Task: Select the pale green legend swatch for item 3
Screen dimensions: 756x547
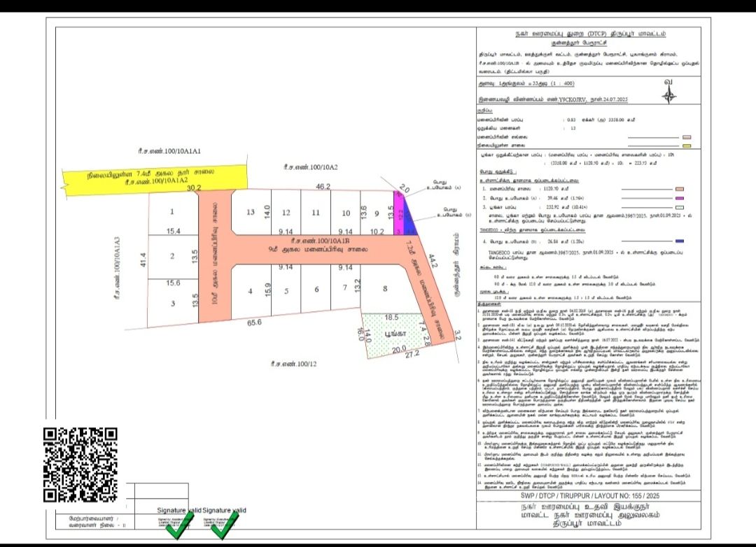Action: coord(680,207)
